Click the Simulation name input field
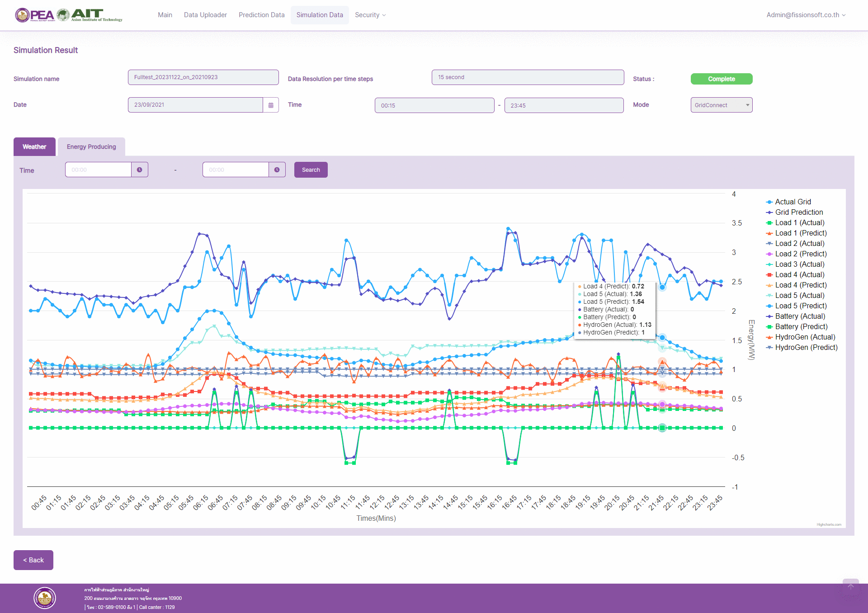 pyautogui.click(x=203, y=77)
